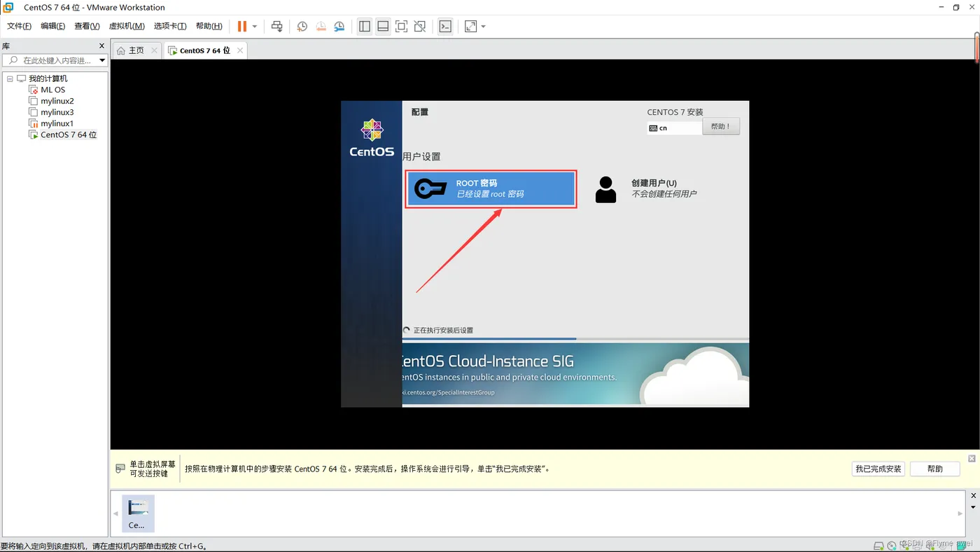
Task: Click the cn keyboard layout indicator
Action: coord(674,128)
